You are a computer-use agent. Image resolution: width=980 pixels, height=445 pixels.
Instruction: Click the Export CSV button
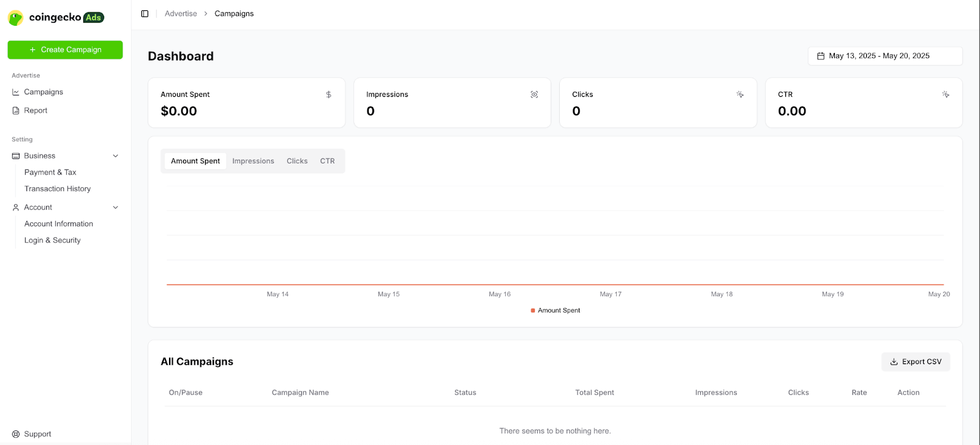click(916, 362)
